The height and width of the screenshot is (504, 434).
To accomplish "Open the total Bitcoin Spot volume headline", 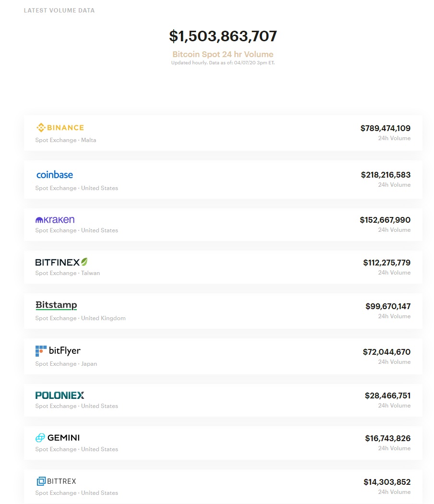I will 222,36.
